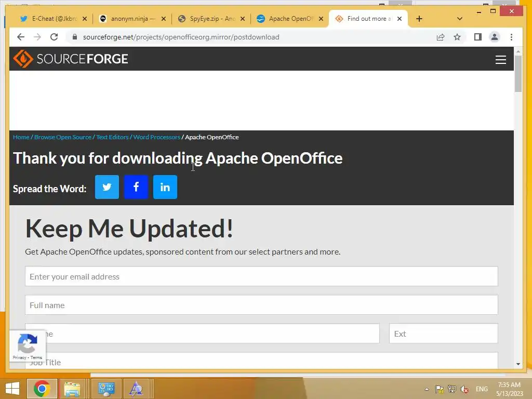This screenshot has height=399, width=532.
Task: Open the Chrome profile avatar
Action: (495, 37)
